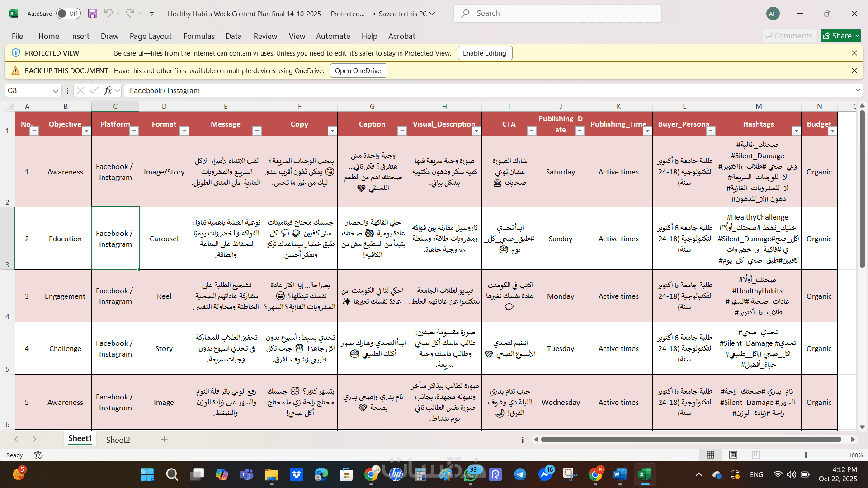Click the Insert Function fx icon
This screenshot has width=868, height=488.
pos(108,90)
